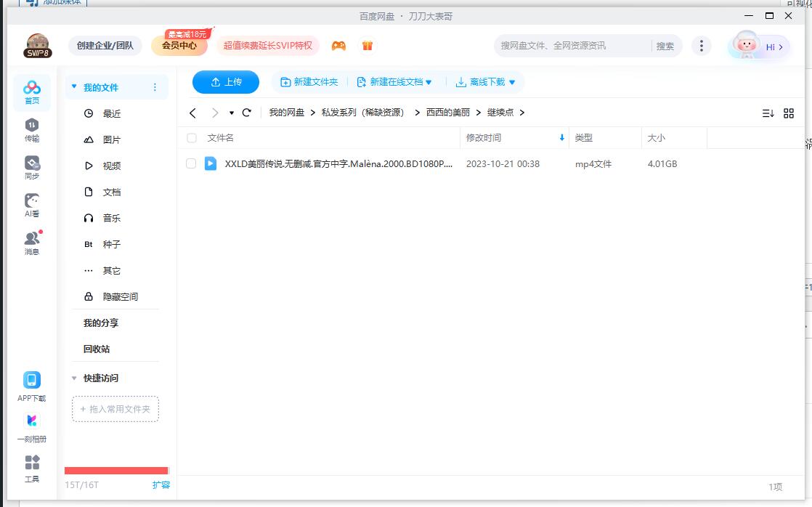Switch file list to grid view
This screenshot has width=812, height=507.
789,113
